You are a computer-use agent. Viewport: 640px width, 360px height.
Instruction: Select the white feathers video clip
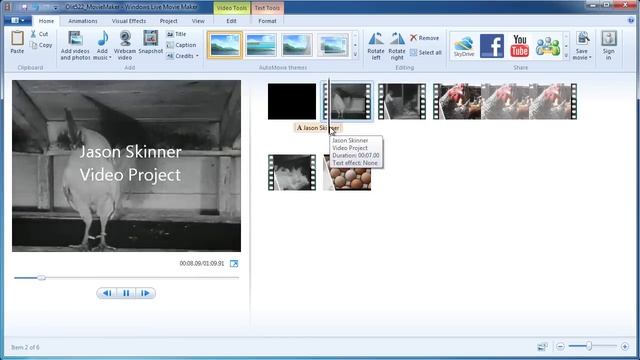point(292,173)
